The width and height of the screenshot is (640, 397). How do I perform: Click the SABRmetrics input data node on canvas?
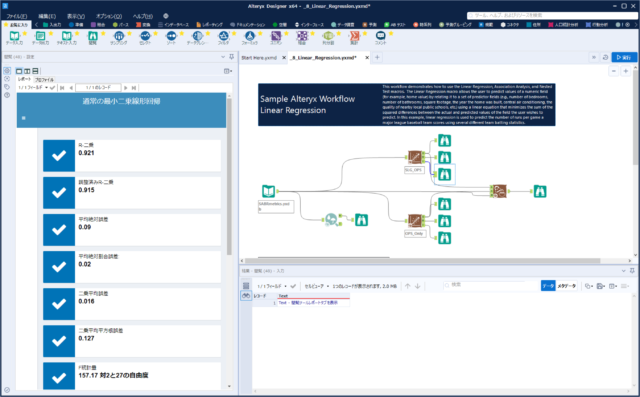tap(269, 191)
